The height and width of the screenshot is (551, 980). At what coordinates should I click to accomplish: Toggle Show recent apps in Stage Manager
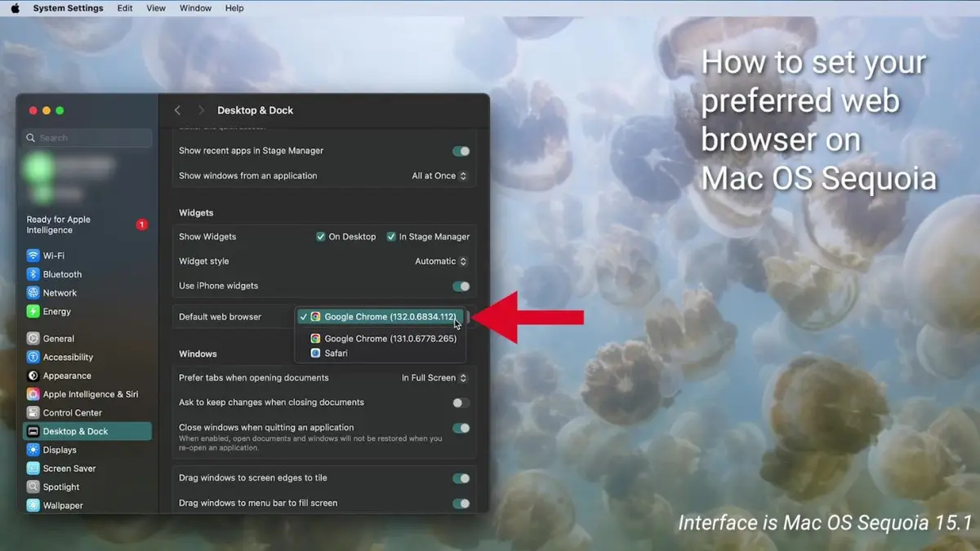coord(461,151)
